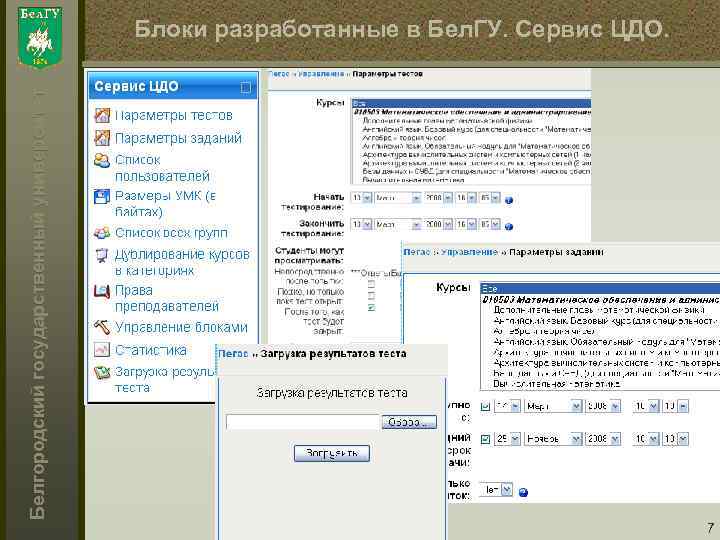Select Все in Параметры тестов courses list
Image resolution: width=720 pixels, height=540 pixels.
click(471, 104)
